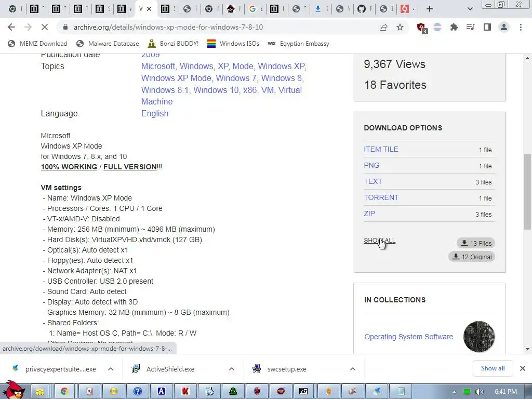Open the x86 topic link
This screenshot has width=532, height=399.
[x=250, y=90]
